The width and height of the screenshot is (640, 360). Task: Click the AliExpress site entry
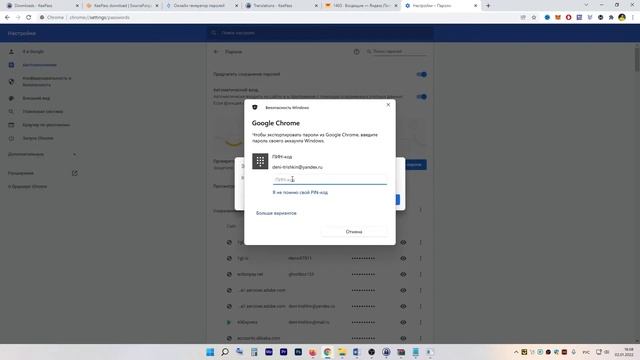[247, 322]
